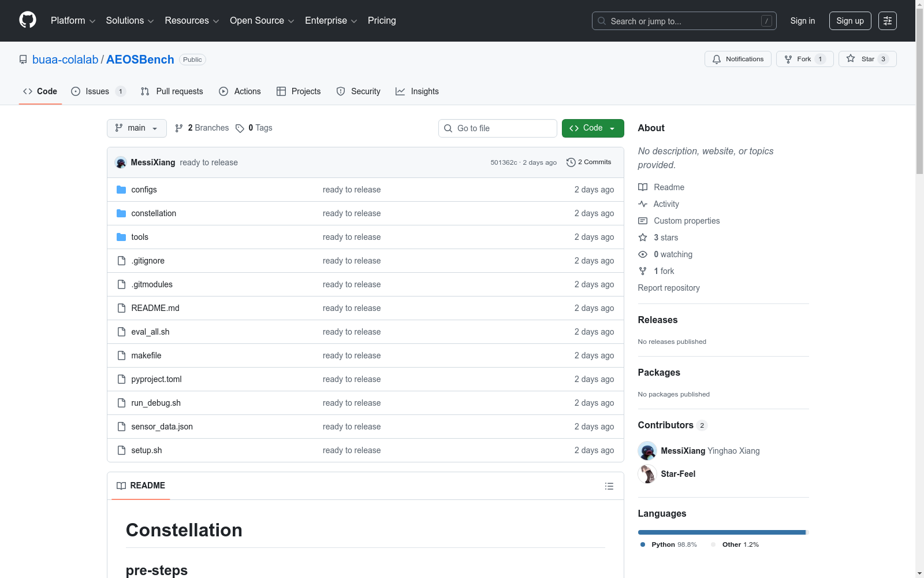Switch to the Insights tab
This screenshot has height=578, width=924.
(x=417, y=91)
